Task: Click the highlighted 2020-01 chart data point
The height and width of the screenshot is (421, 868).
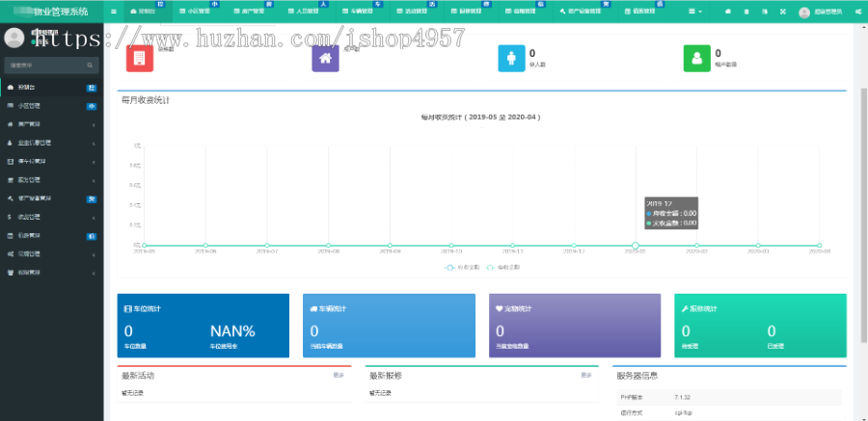Action: pos(636,245)
